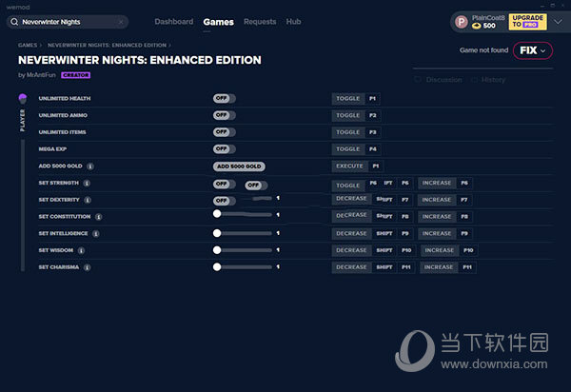Click the Neverwinter Nights search field
Image resolution: width=571 pixels, height=392 pixels.
(67, 21)
